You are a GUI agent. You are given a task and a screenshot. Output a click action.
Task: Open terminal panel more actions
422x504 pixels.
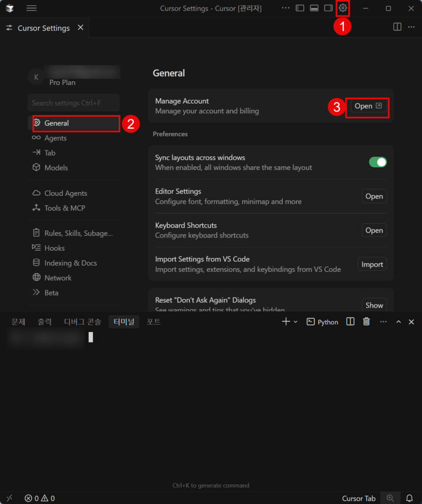[x=383, y=322]
